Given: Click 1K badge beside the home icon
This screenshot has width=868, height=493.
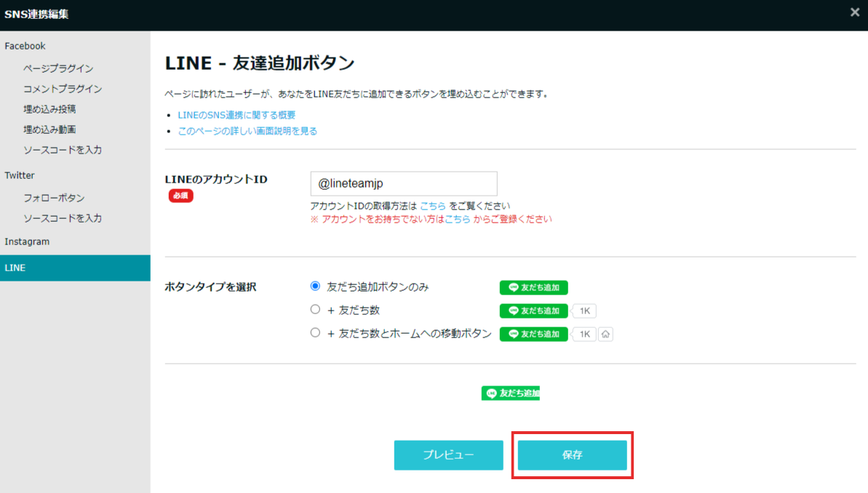Looking at the screenshot, I should 584,334.
